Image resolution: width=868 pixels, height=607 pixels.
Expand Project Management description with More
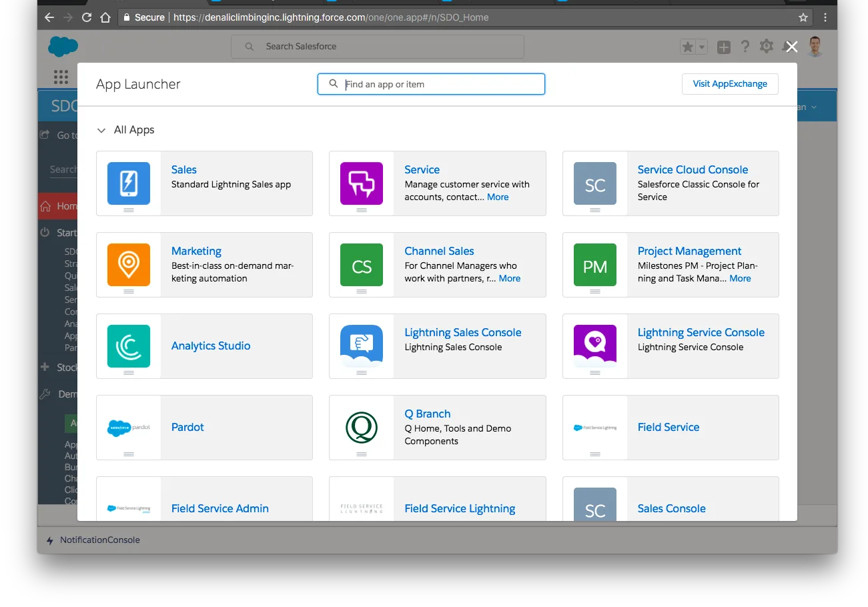point(740,278)
